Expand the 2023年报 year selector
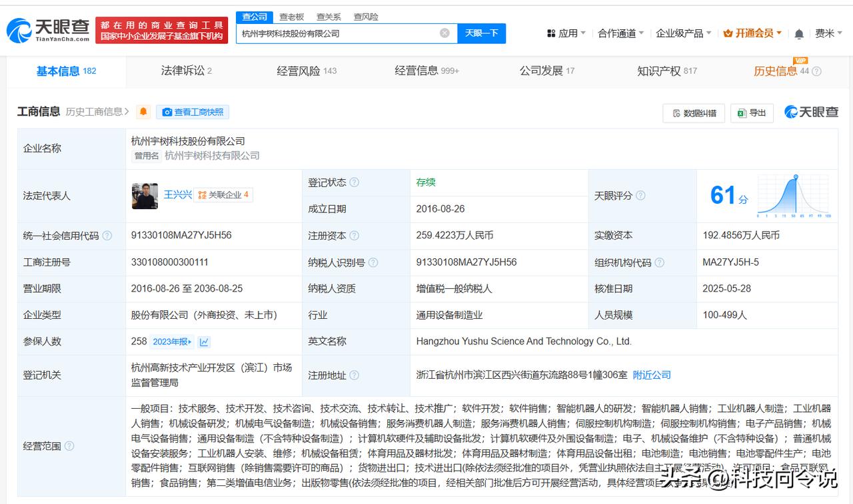 click(x=172, y=342)
